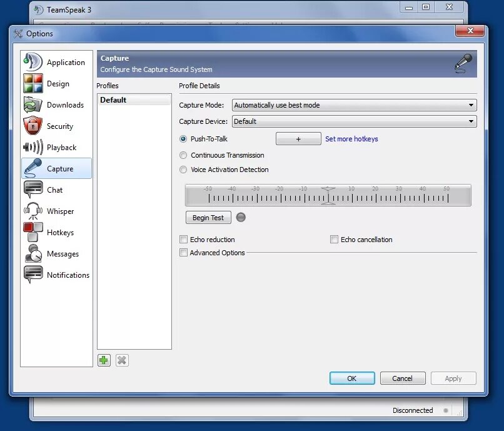Close the Options dialog with red X

[x=470, y=31]
